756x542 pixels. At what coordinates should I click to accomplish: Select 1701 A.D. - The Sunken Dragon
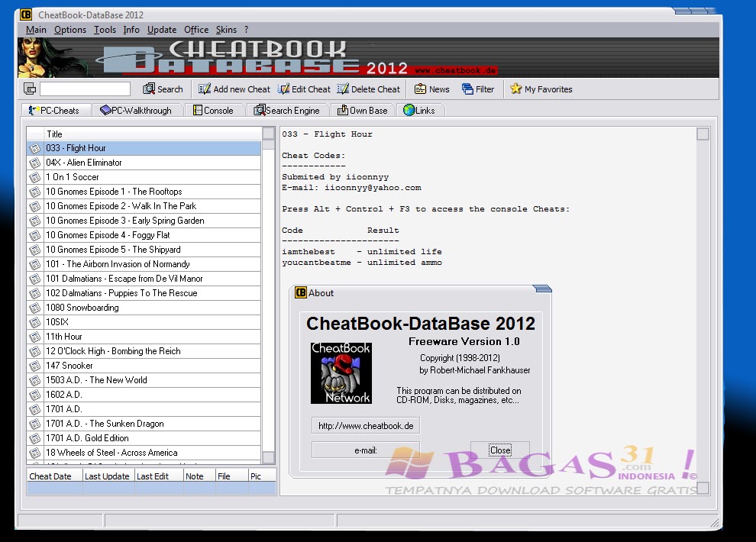[x=144, y=424]
